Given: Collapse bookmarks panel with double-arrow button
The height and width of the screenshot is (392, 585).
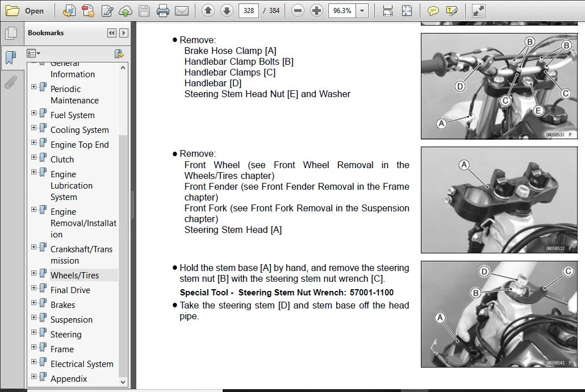Looking at the screenshot, I should coord(111,33).
